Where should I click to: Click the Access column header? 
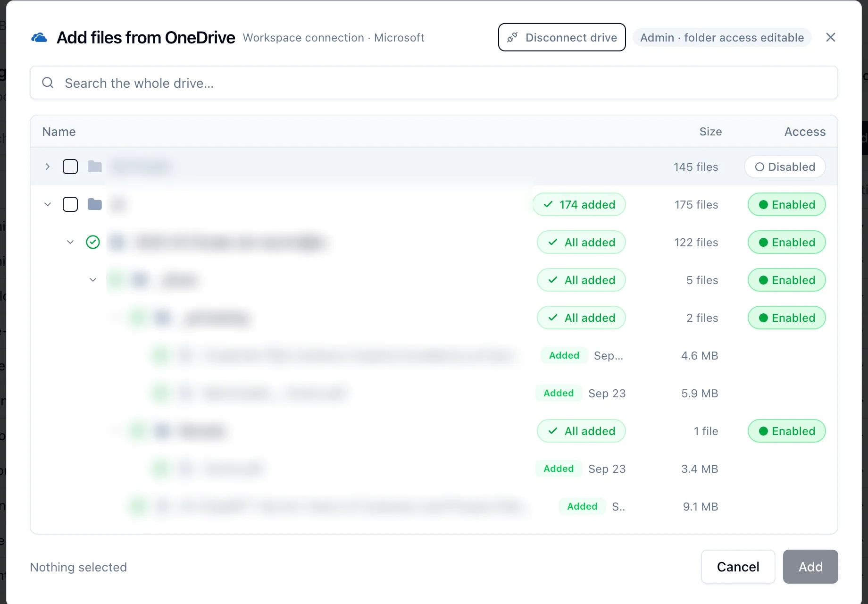point(805,132)
